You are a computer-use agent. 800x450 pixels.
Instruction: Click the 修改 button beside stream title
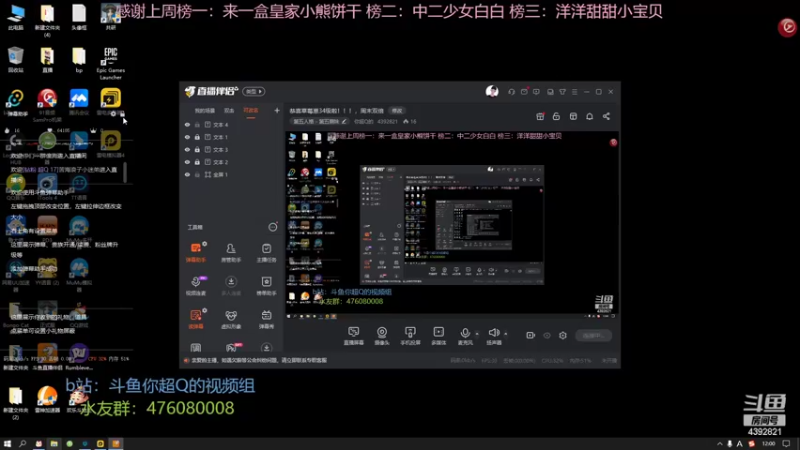(x=397, y=111)
